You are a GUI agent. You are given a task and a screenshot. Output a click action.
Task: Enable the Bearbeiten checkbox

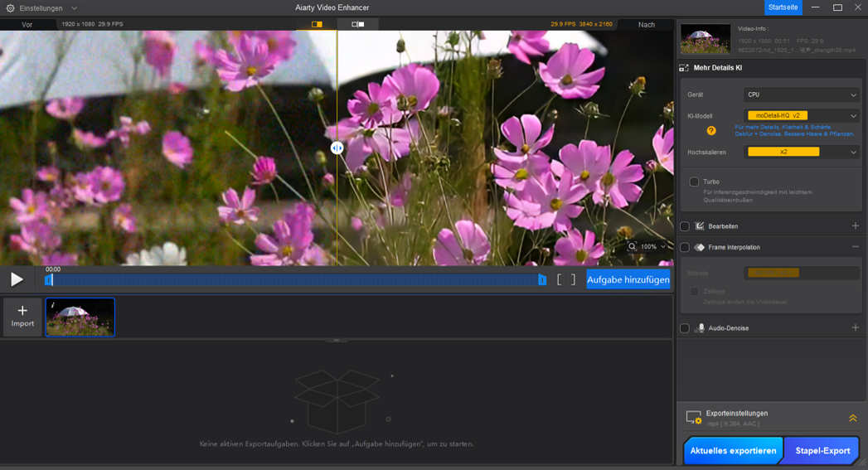point(685,225)
